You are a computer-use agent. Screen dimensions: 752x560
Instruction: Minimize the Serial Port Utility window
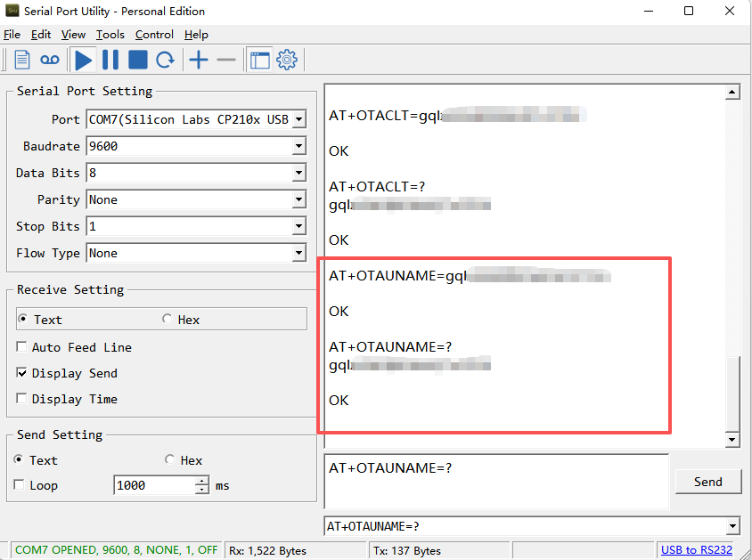tap(649, 11)
